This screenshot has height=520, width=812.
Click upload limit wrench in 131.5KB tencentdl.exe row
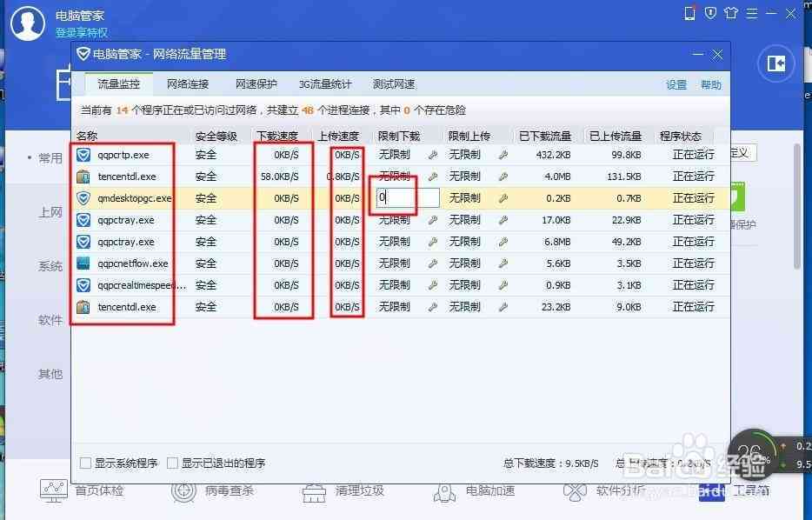[503, 177]
